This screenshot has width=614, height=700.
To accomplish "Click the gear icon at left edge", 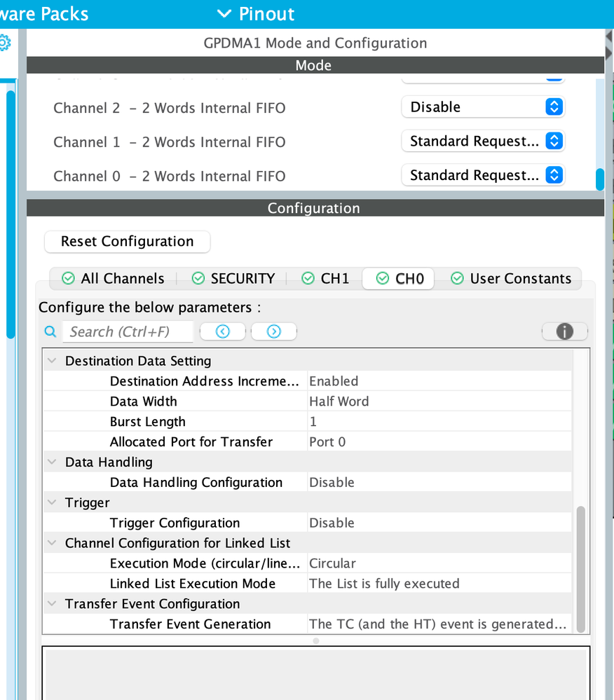I will (4, 43).
